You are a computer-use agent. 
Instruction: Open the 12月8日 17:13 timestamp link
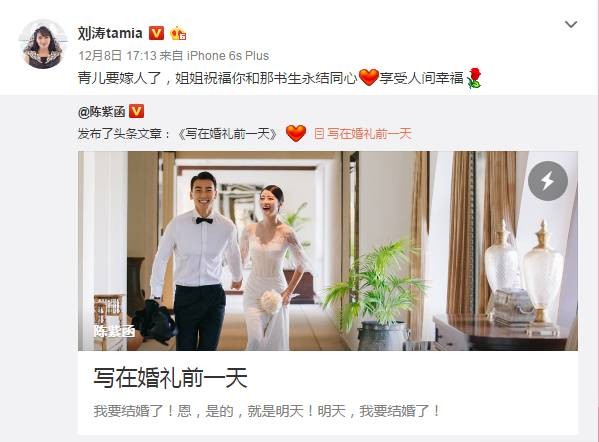tap(117, 56)
